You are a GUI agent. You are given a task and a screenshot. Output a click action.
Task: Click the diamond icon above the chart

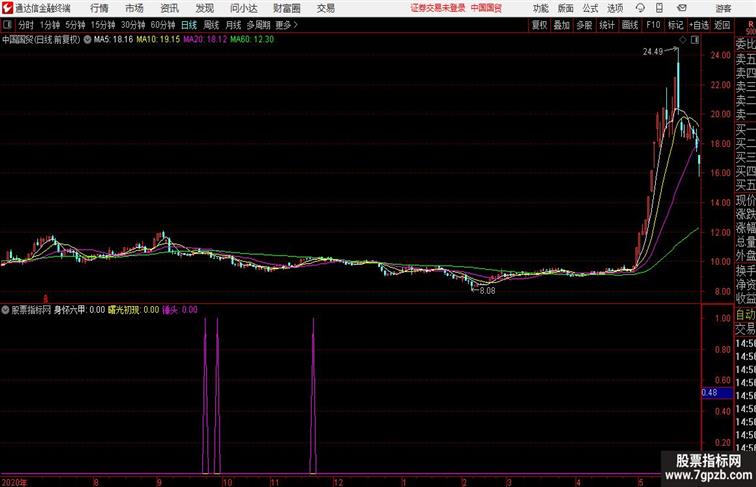point(683,40)
